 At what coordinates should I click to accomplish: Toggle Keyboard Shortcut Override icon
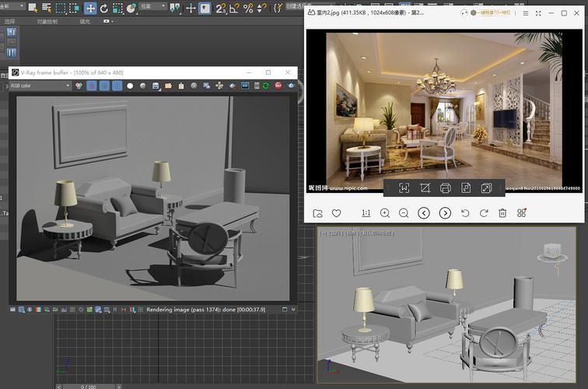pos(205,8)
